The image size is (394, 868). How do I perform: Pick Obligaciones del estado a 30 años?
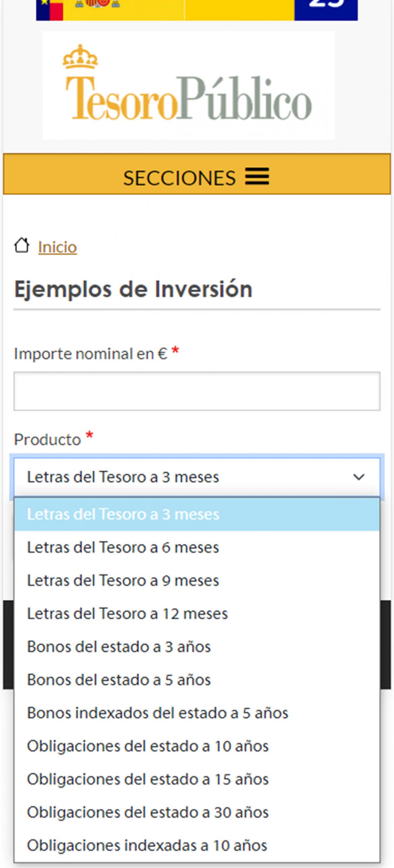[x=148, y=812]
